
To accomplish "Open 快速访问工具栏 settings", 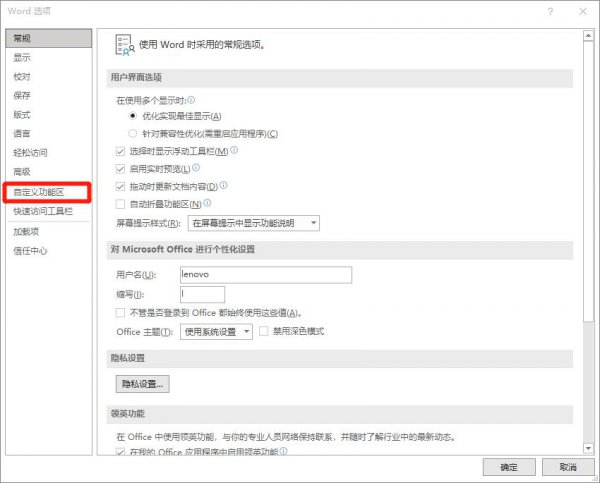I will pos(49,211).
